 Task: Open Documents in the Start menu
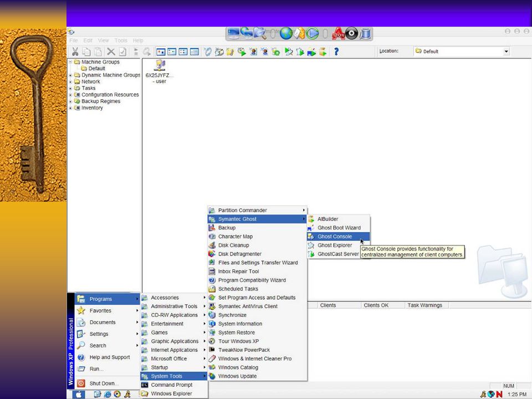(x=107, y=323)
